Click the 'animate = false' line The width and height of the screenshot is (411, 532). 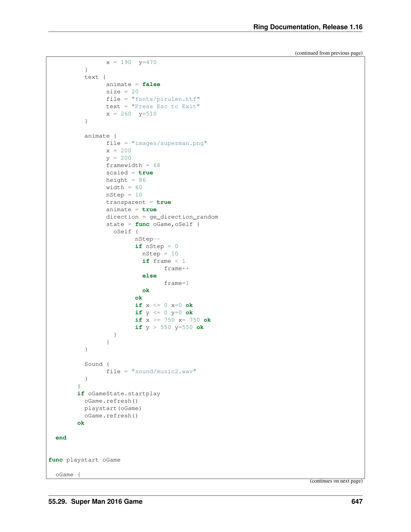point(133,84)
